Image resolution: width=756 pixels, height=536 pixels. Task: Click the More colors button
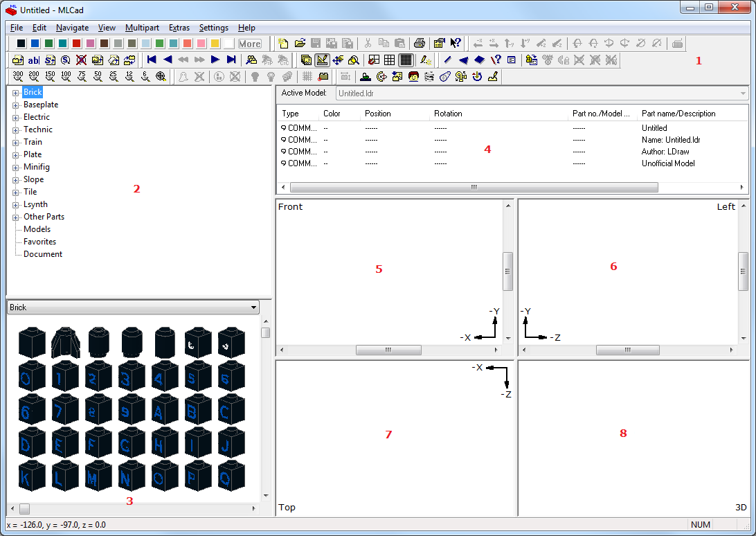(x=250, y=44)
